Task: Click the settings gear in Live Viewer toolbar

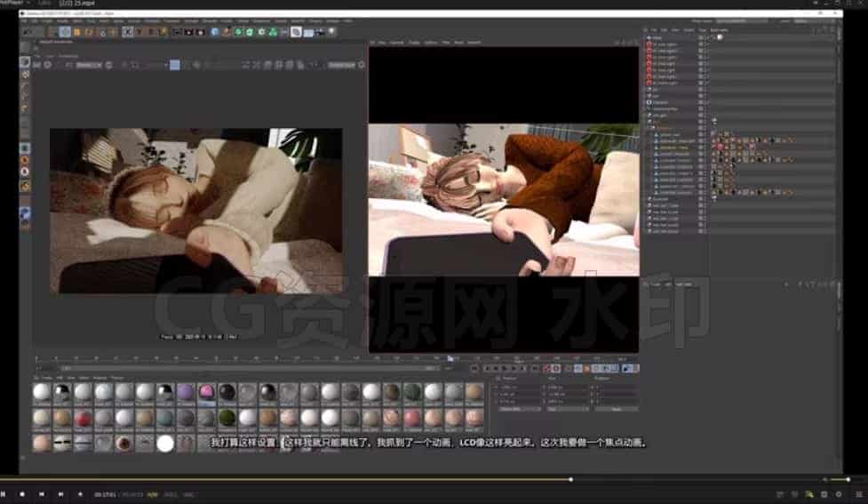Action: point(47,65)
